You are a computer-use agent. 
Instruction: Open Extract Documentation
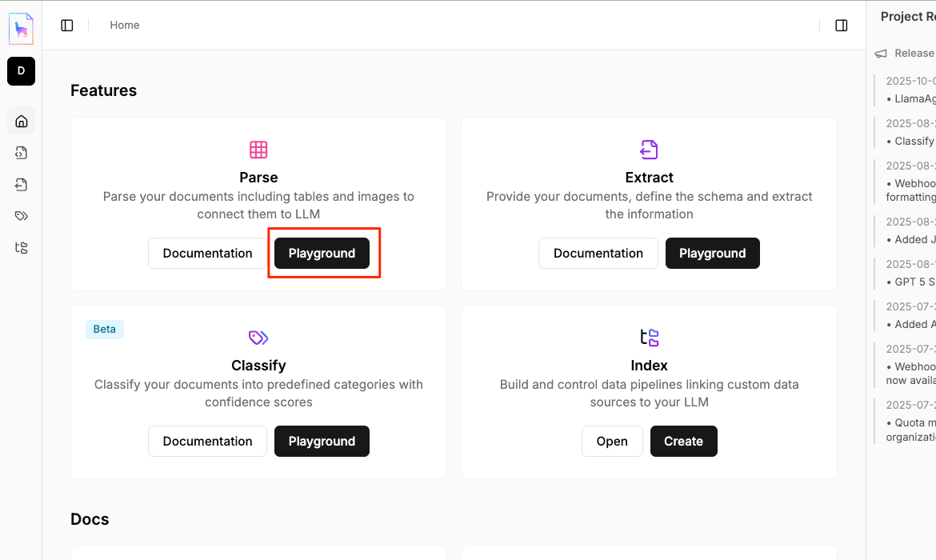point(598,253)
